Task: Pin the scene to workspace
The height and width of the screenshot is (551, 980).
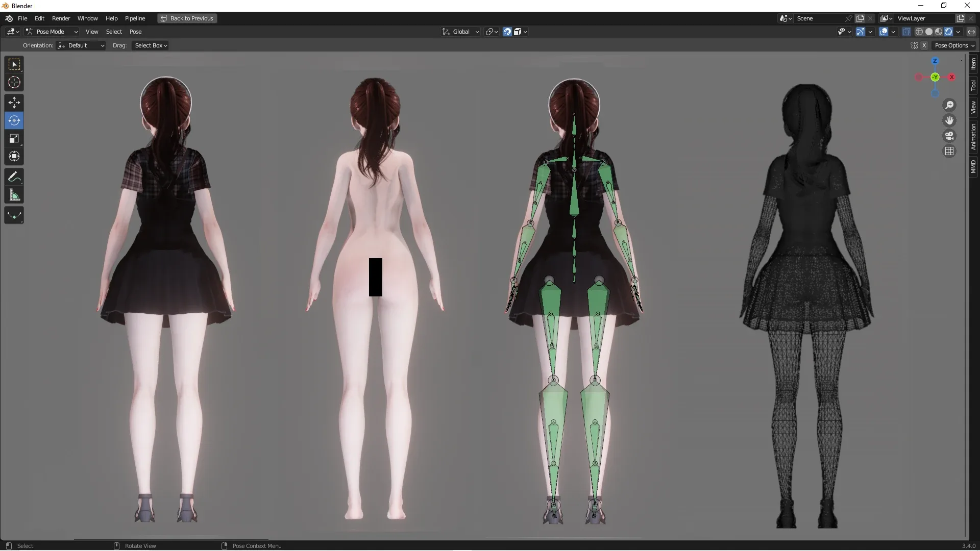Action: (x=849, y=18)
